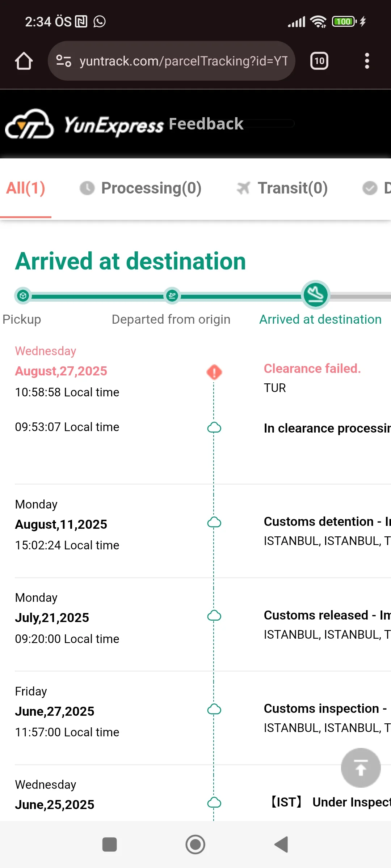The image size is (391, 868).
Task: Tap the Feedback link in header
Action: click(x=206, y=124)
